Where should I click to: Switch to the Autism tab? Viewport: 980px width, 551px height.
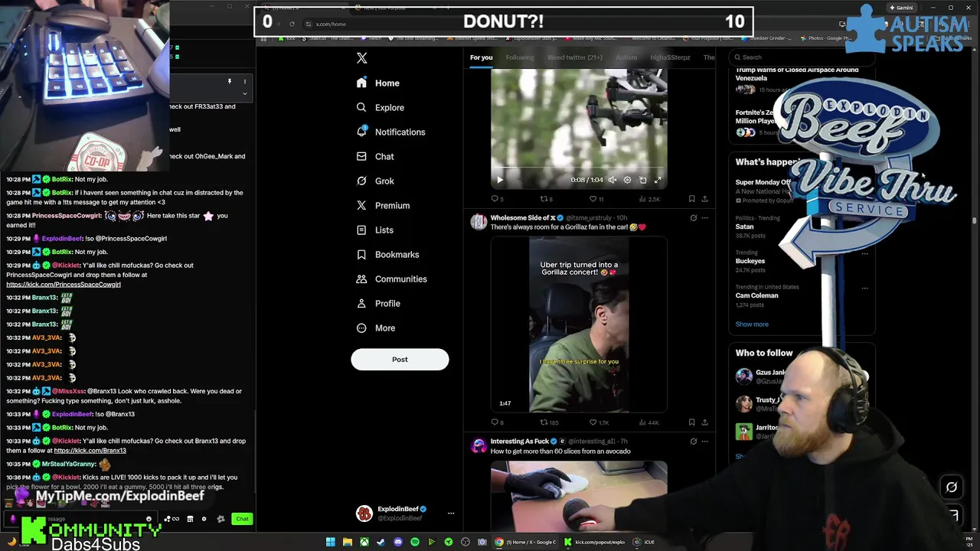[626, 57]
